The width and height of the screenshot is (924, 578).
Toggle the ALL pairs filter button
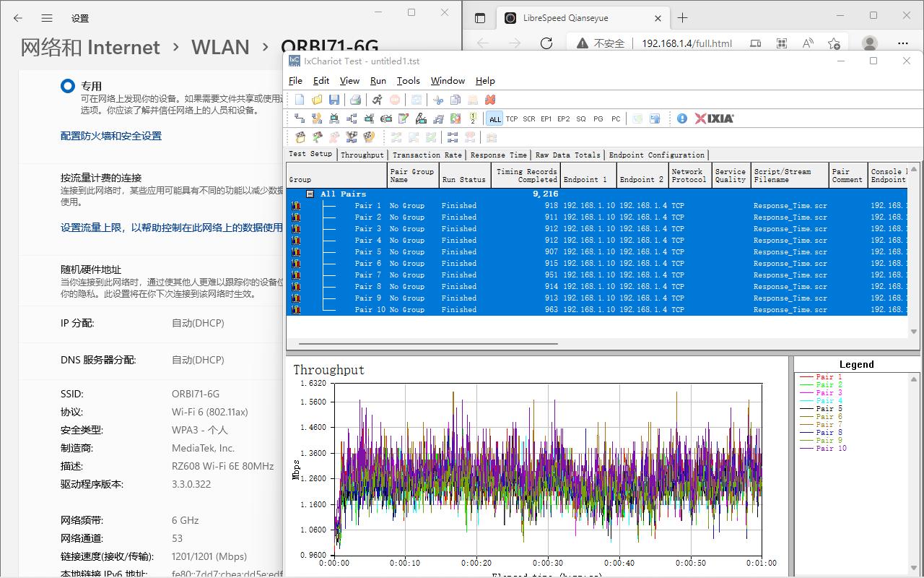click(x=495, y=118)
